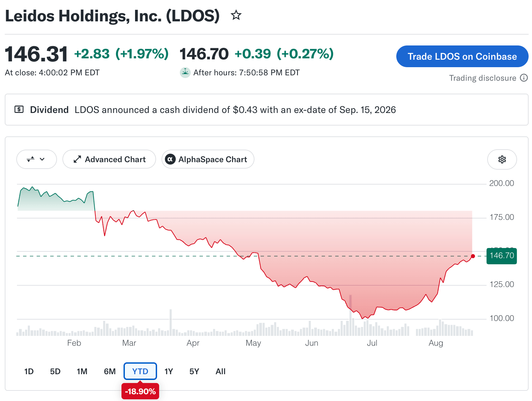Click the 146.31 closing price
Image resolution: width=532 pixels, height=401 pixels.
pyautogui.click(x=36, y=54)
